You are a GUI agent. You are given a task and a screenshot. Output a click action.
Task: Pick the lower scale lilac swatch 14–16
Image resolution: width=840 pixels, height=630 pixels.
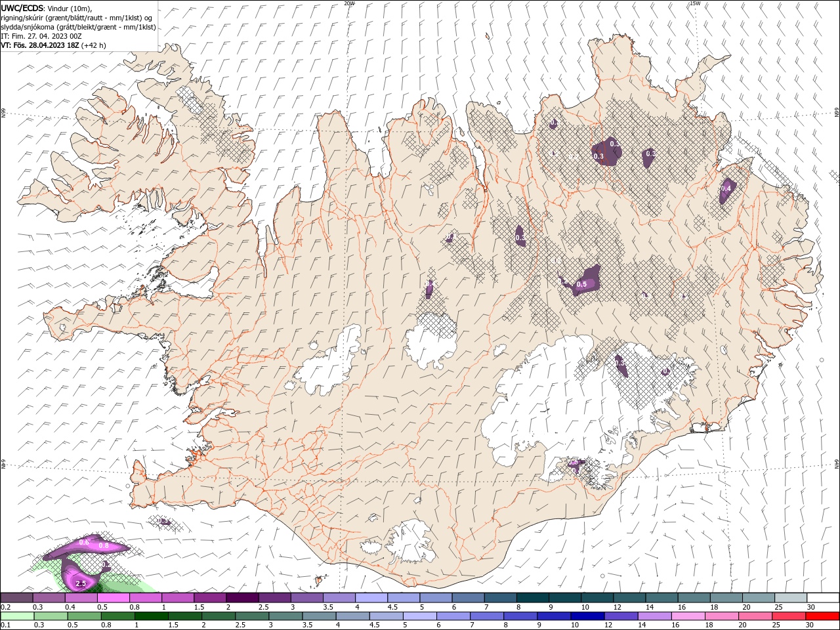654,616
